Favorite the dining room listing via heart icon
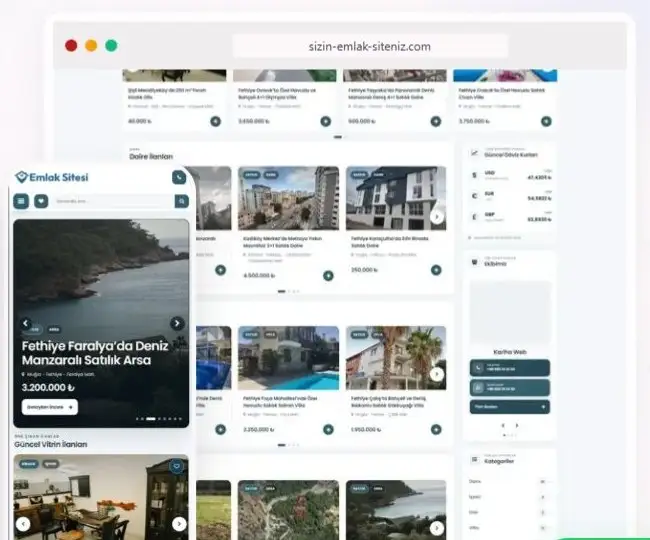Viewport: 650px width, 540px height. [177, 466]
